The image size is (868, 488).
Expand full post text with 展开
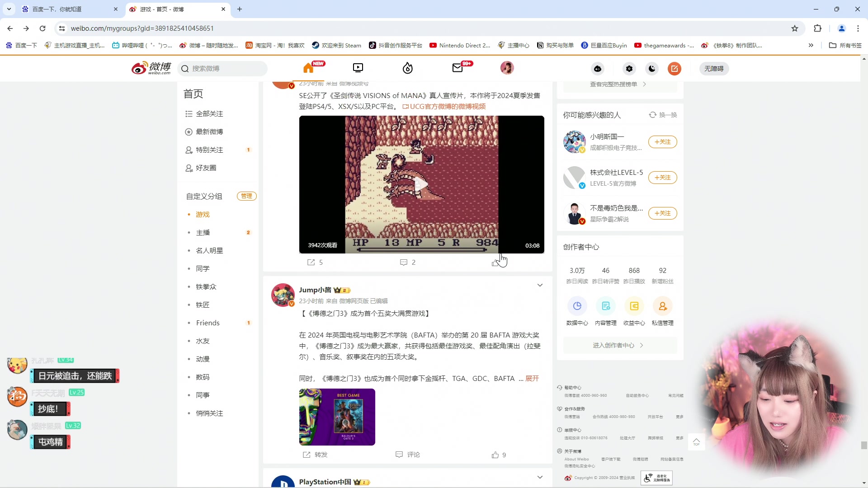pyautogui.click(x=532, y=379)
